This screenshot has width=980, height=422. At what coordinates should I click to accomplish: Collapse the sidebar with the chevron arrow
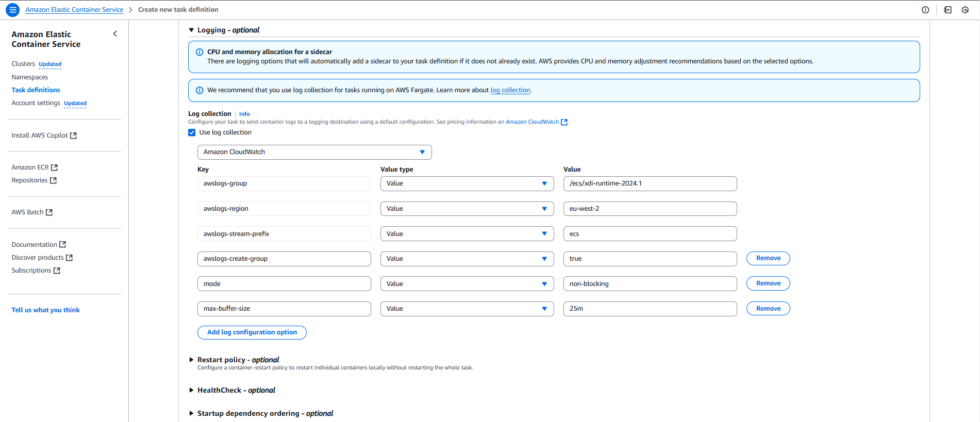115,34
